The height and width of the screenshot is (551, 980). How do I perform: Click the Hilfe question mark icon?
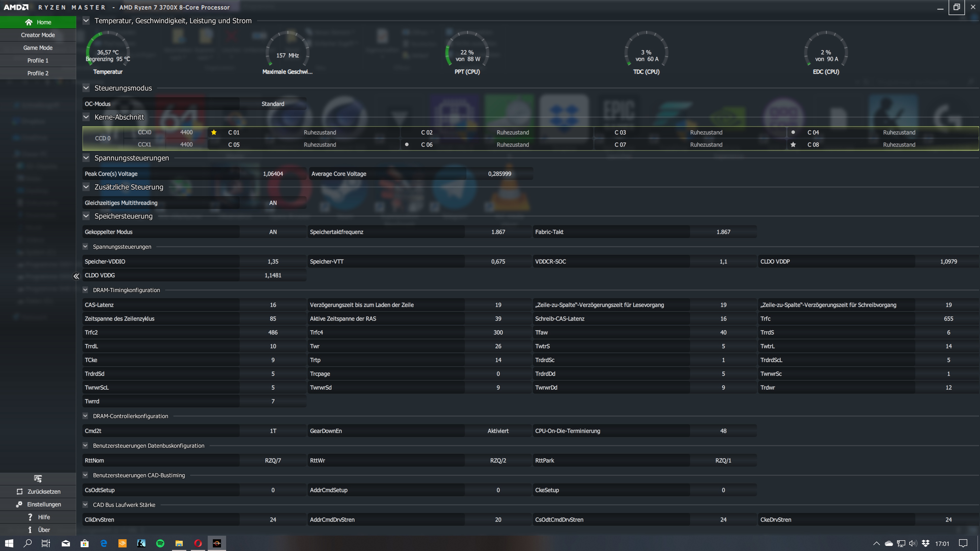click(x=30, y=517)
